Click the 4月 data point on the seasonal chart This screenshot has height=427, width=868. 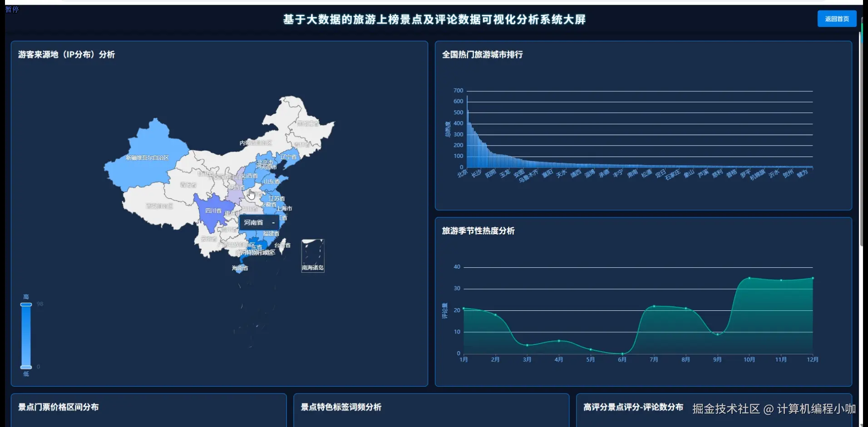pyautogui.click(x=559, y=341)
